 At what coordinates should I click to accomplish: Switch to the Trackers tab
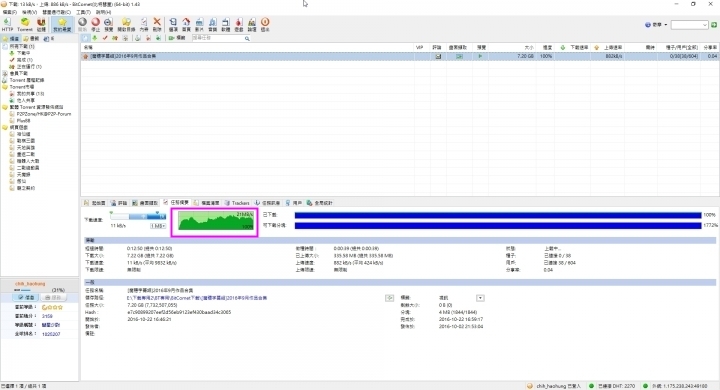point(237,203)
